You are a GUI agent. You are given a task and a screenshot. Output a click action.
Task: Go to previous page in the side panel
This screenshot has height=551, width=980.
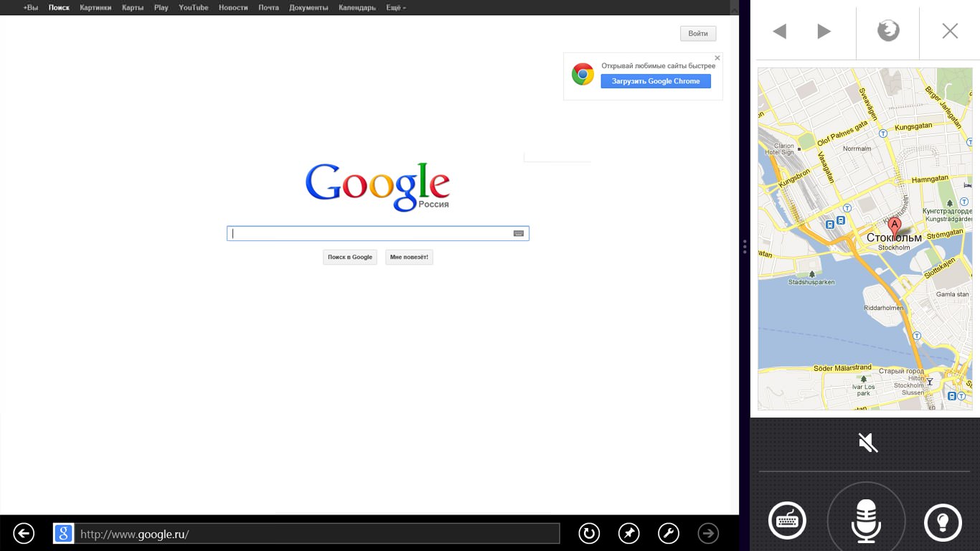779,31
